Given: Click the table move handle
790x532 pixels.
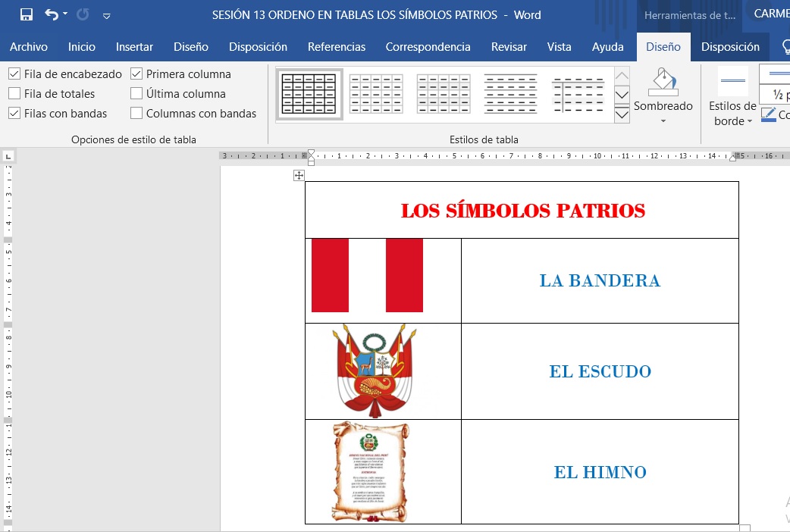Looking at the screenshot, I should tap(299, 175).
